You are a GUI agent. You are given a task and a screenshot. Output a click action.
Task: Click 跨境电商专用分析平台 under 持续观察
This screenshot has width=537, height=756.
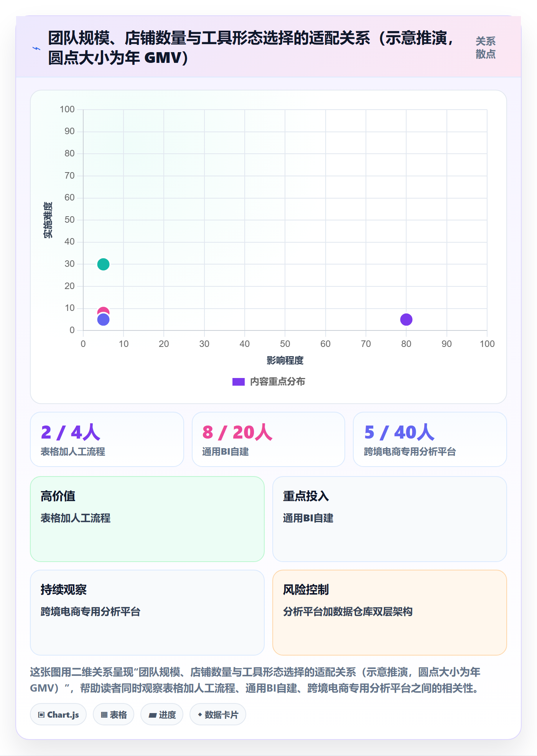[91, 611]
